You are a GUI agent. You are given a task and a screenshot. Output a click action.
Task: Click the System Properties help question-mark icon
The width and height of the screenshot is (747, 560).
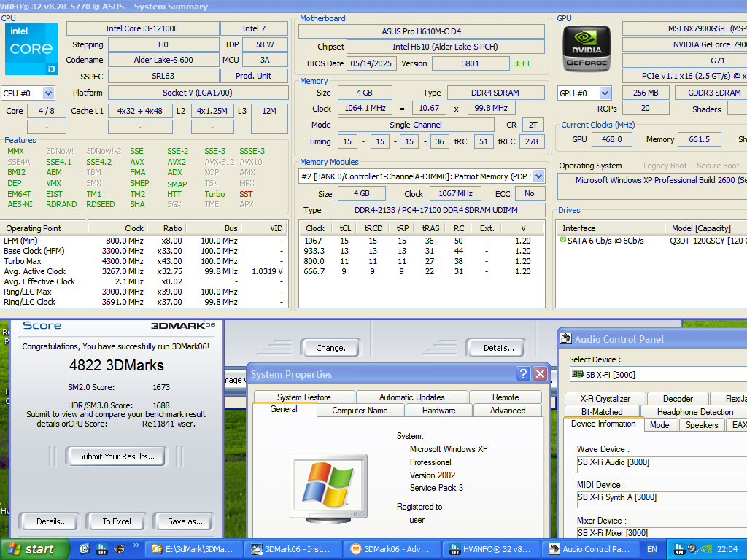(x=523, y=374)
